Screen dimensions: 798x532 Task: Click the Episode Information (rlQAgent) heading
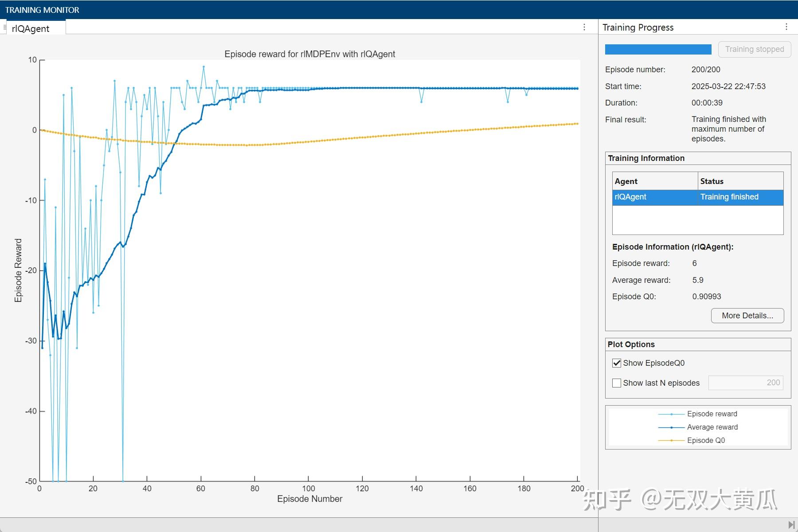point(673,247)
